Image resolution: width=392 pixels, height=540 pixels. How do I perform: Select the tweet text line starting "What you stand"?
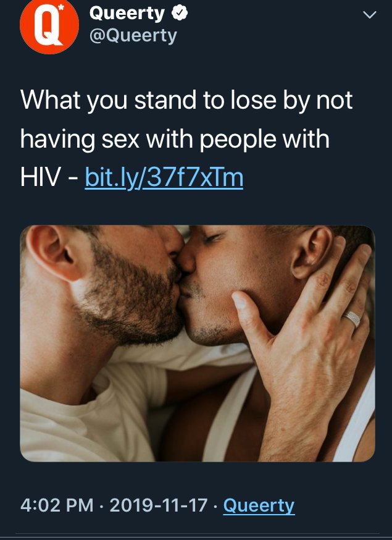186,101
